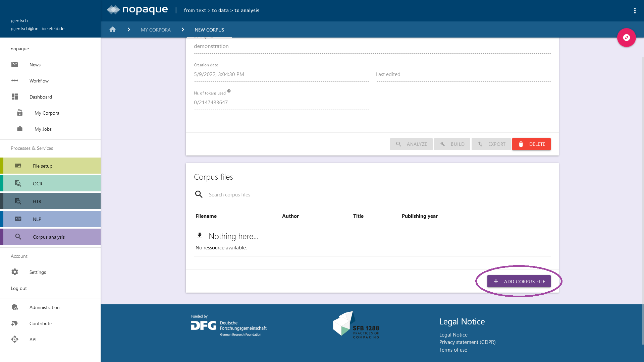Click the Add Corpus File button
Screen dimensions: 644x362
pos(519,282)
